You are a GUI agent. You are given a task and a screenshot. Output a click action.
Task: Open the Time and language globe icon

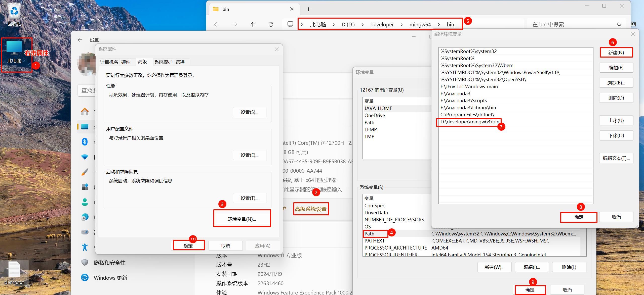coord(85,217)
